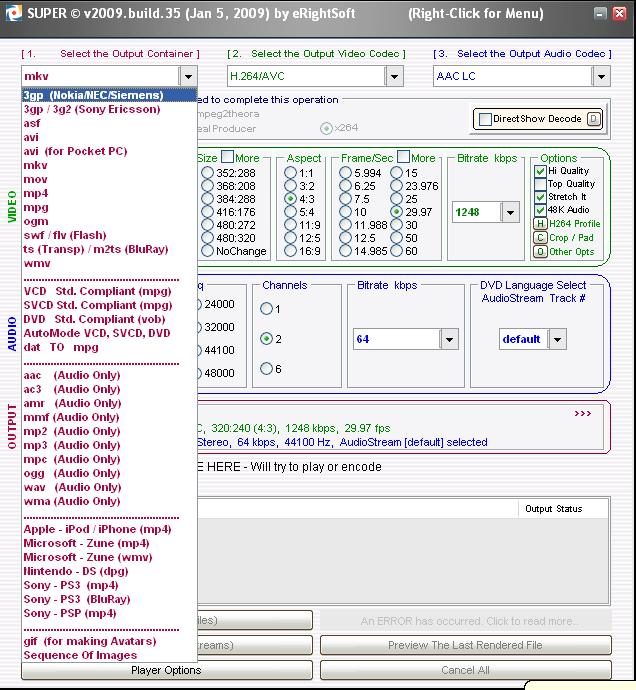This screenshot has height=690, width=636.
Task: Check the More box next to Frame/Sec
Action: [403, 157]
